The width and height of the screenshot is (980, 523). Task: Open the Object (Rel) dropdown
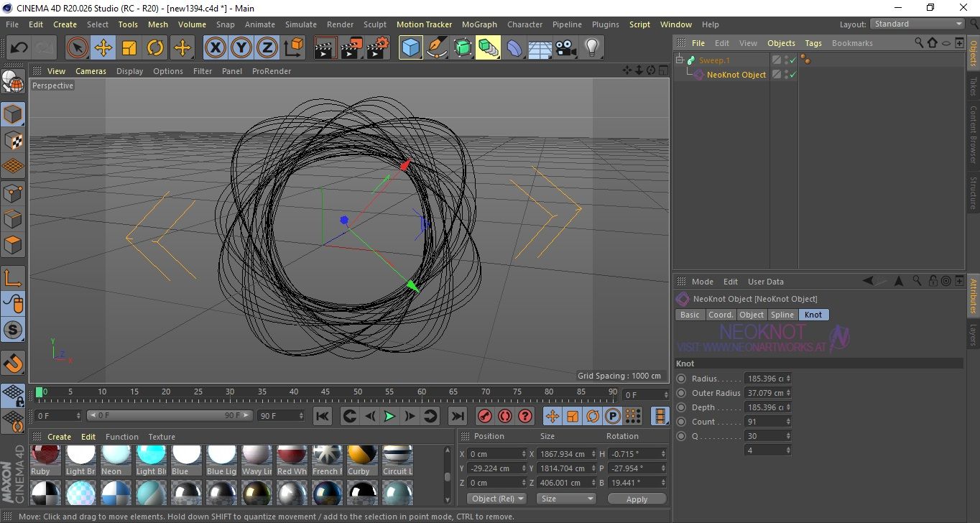point(496,499)
